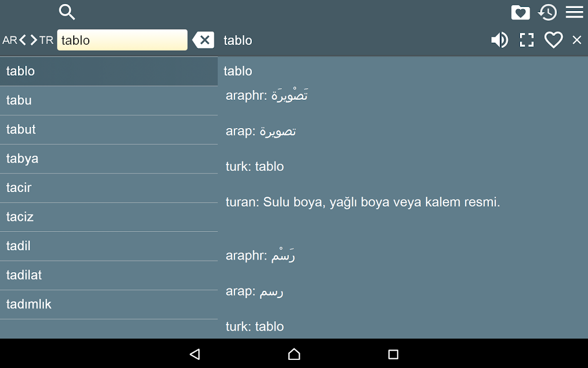Open the Android recent apps button
The width and height of the screenshot is (588, 368).
pyautogui.click(x=393, y=354)
